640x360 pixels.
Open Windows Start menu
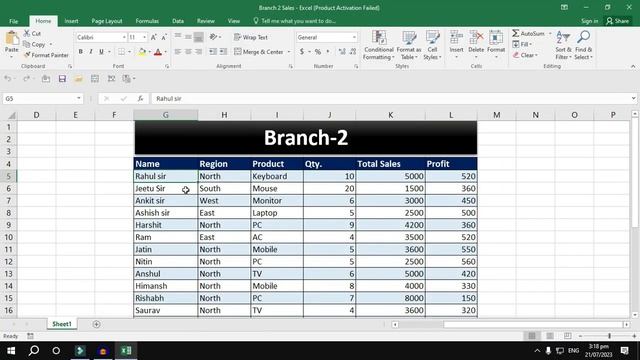(11, 351)
